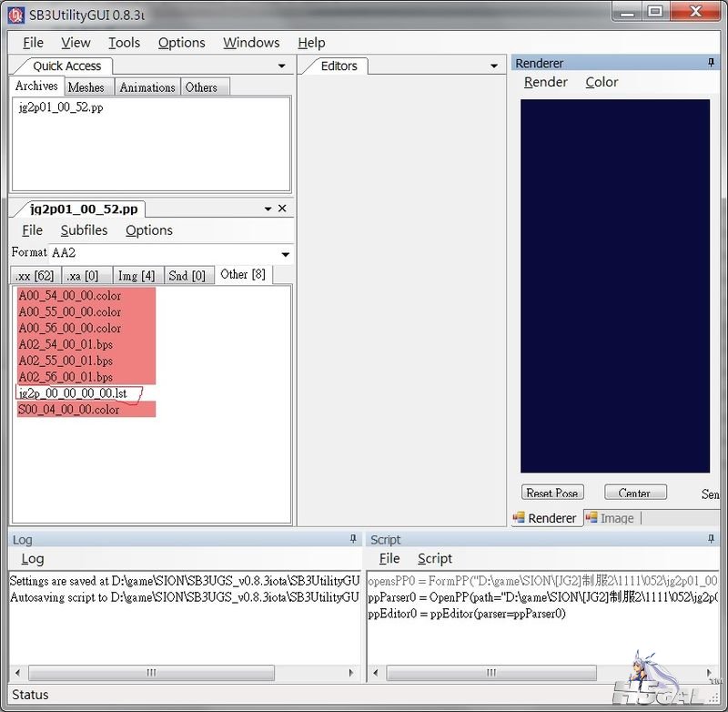This screenshot has width=728, height=712.
Task: Expand the Quick Access window list arrow
Action: [282, 66]
